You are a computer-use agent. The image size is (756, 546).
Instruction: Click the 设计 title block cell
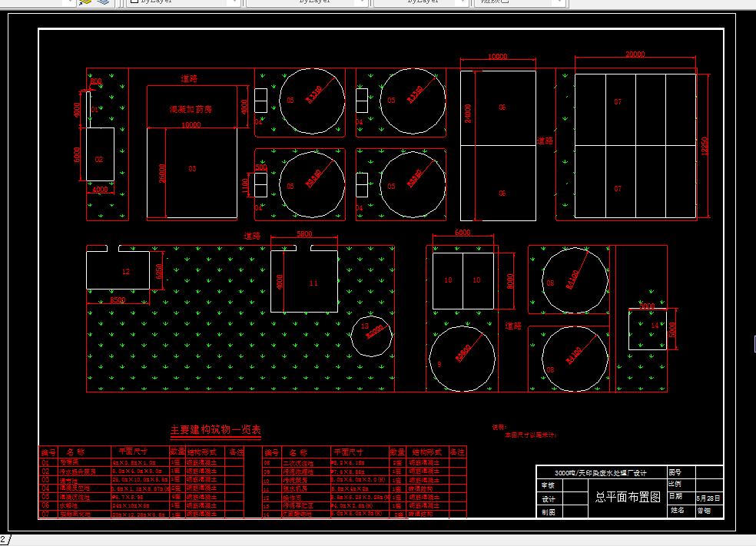pyautogui.click(x=549, y=499)
